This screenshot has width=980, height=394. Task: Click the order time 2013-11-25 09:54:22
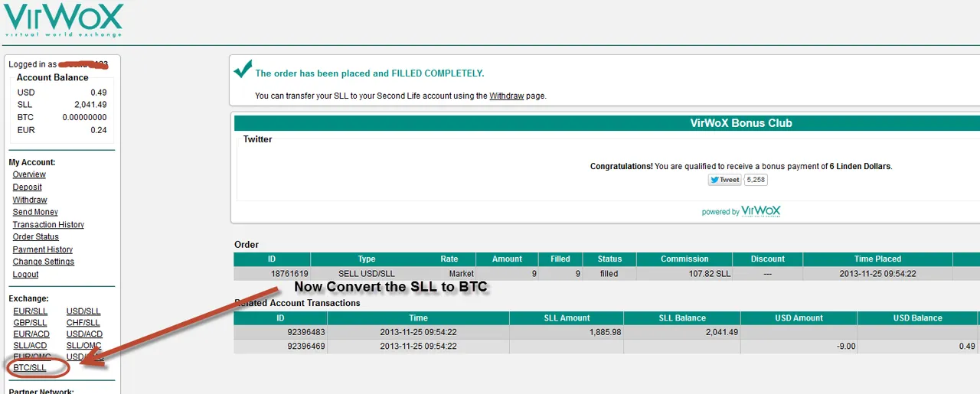[877, 273]
